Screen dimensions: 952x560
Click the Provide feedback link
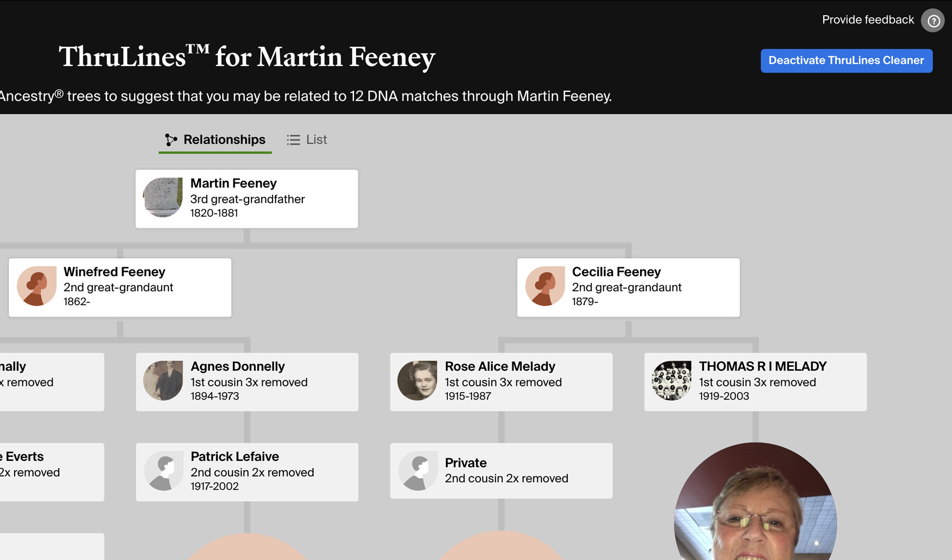pos(867,20)
